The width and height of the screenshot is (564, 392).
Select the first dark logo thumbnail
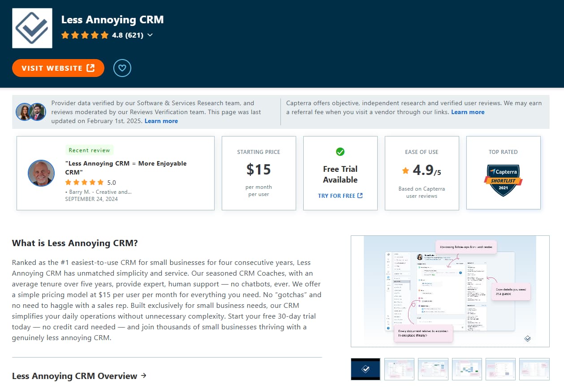click(x=366, y=369)
